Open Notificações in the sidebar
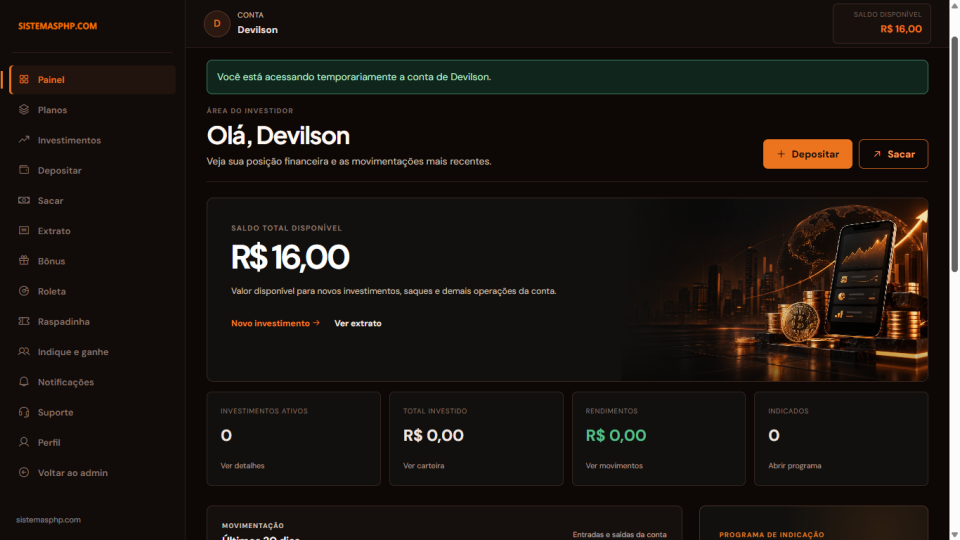The height and width of the screenshot is (540, 960). pos(92,382)
